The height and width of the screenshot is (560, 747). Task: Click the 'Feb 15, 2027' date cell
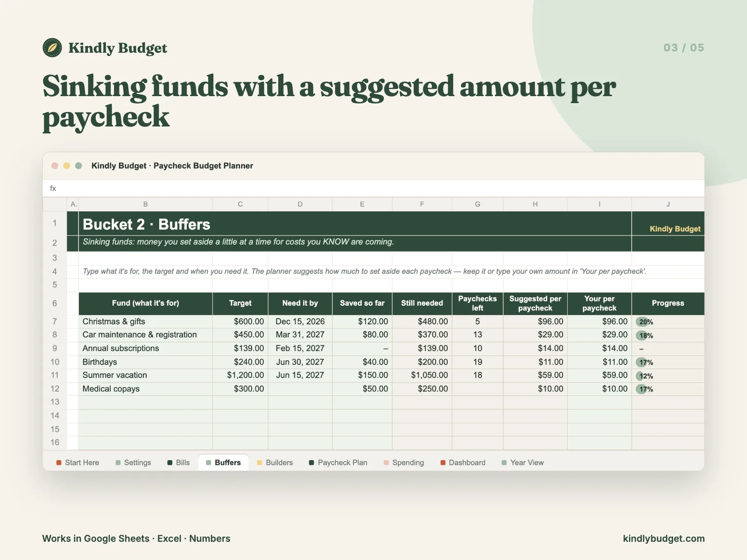[300, 348]
